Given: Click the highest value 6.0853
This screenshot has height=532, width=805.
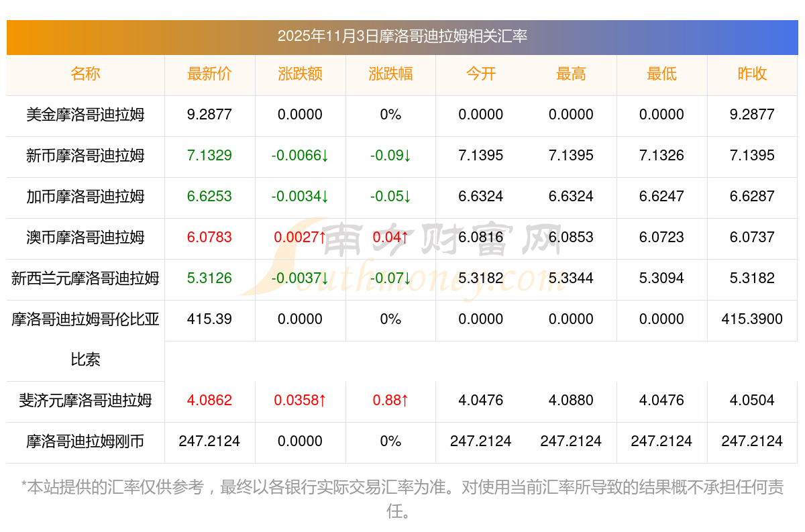Looking at the screenshot, I should coord(571,237).
